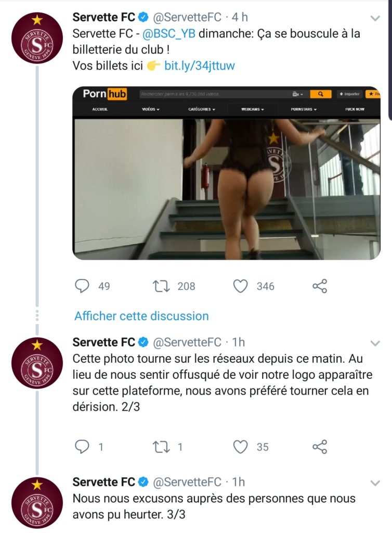Viewport: 392px width, 533px height.
Task: Open the first tweet's chevron menu
Action: tap(374, 18)
